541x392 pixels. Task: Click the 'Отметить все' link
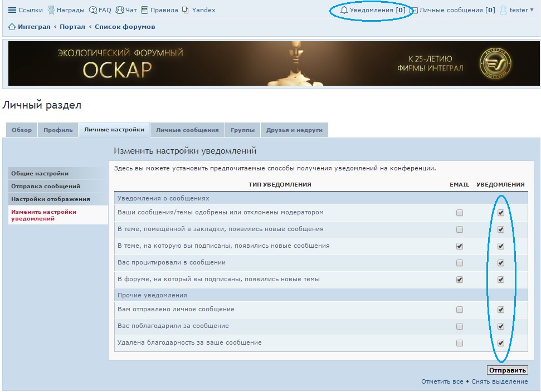442,381
